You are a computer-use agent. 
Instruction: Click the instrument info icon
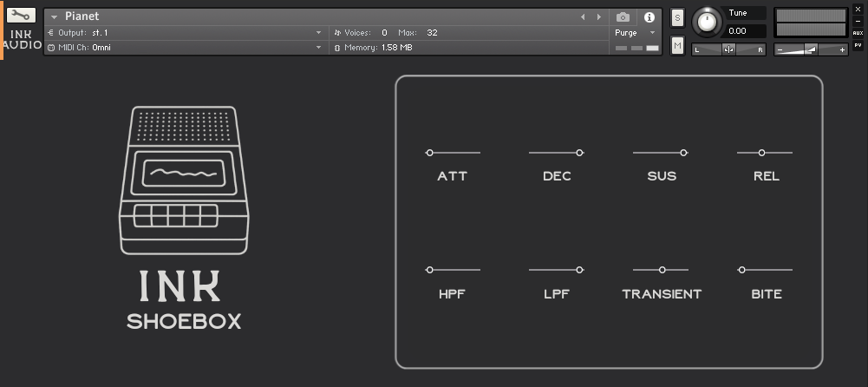pyautogui.click(x=649, y=16)
